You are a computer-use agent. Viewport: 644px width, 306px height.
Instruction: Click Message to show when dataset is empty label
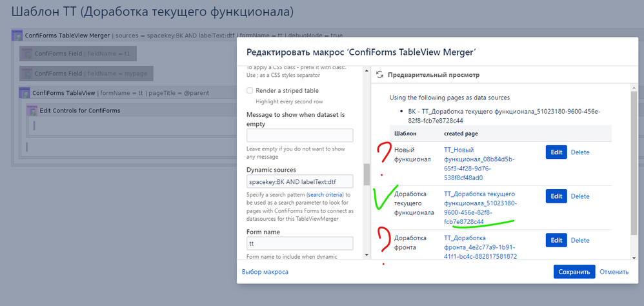tap(295, 119)
